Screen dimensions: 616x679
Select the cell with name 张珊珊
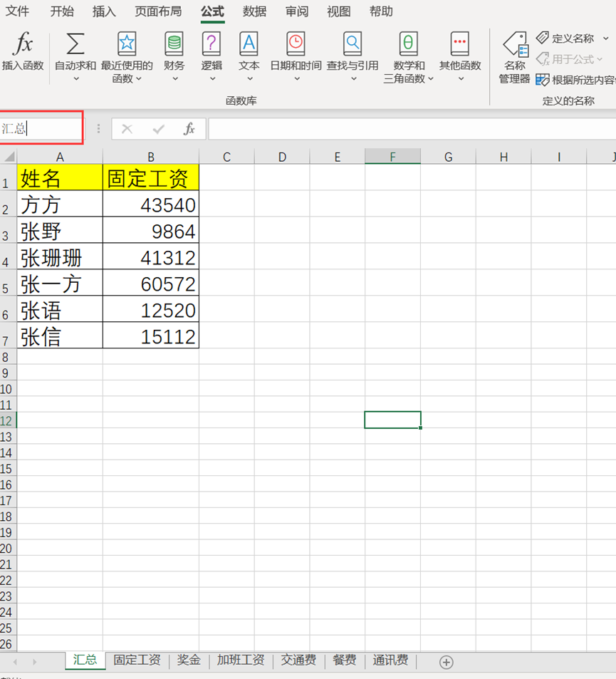click(x=60, y=256)
